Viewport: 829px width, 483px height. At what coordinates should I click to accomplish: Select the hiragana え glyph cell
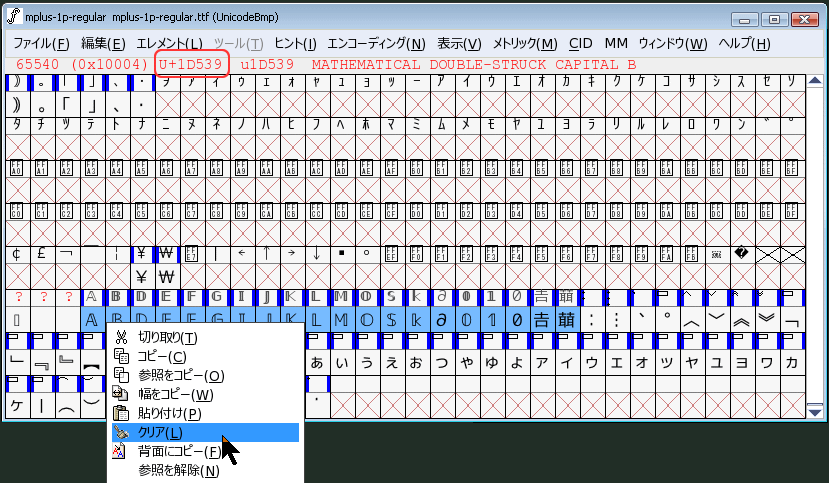click(392, 363)
